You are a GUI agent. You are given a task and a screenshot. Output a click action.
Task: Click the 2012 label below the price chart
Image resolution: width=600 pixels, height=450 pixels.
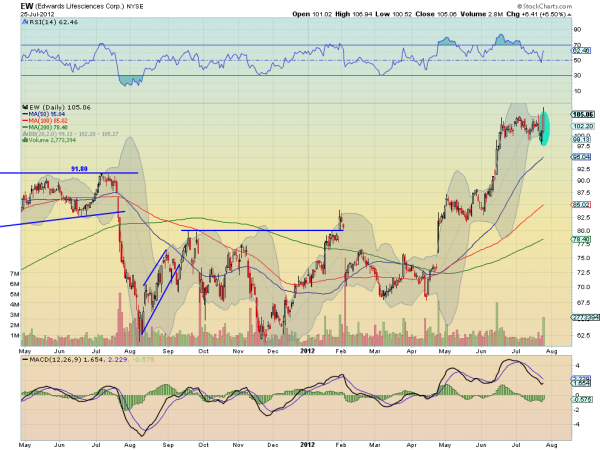[307, 351]
